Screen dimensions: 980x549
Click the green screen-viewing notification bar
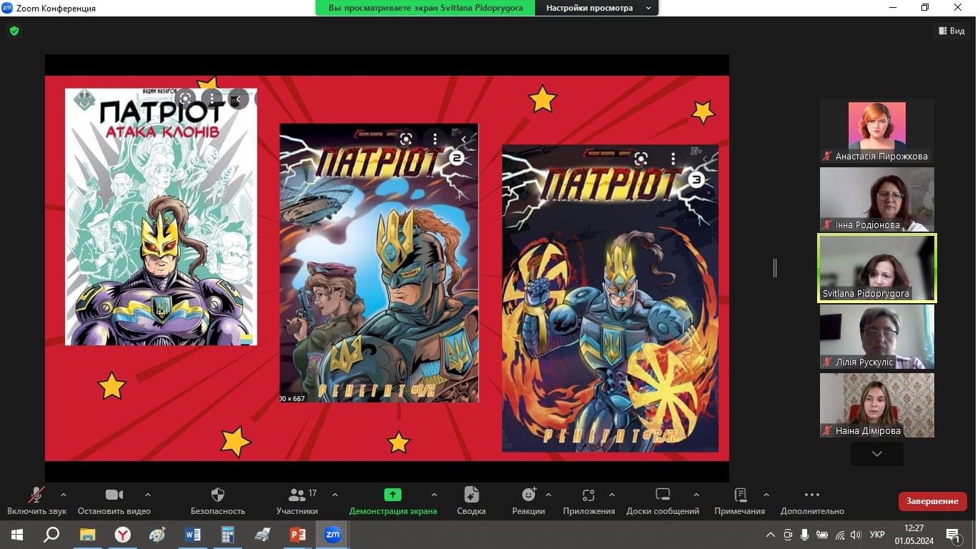point(426,8)
